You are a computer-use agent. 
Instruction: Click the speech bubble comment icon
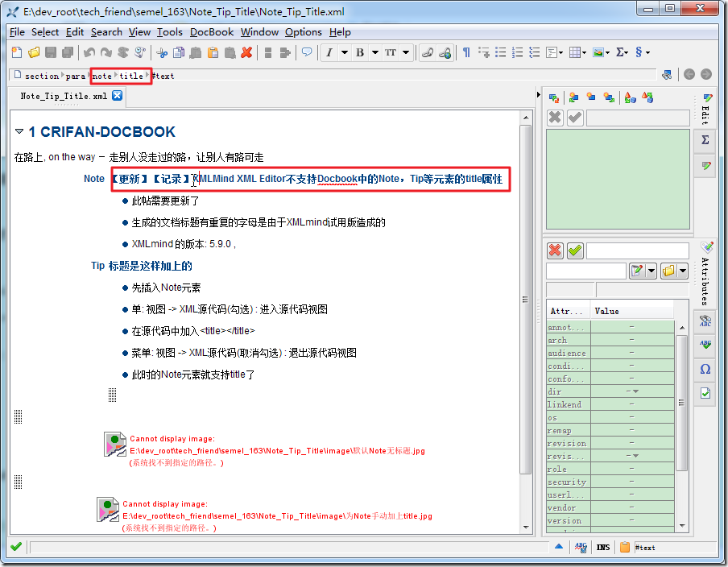tap(307, 52)
